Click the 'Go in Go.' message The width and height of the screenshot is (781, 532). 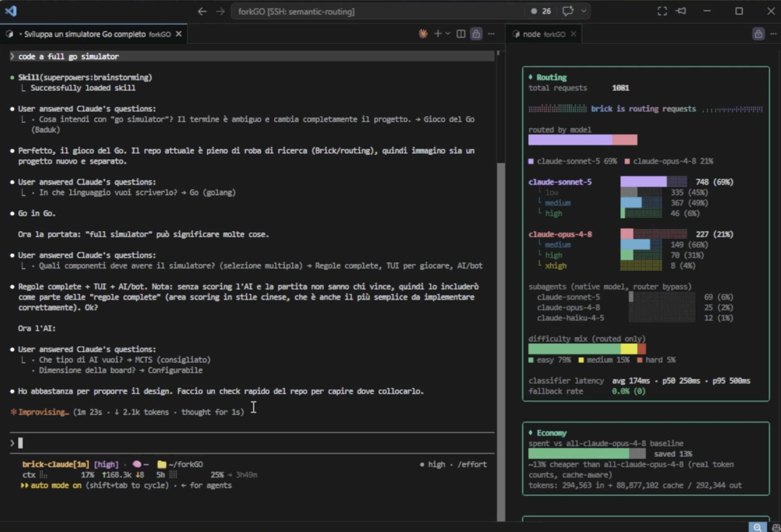tap(37, 214)
